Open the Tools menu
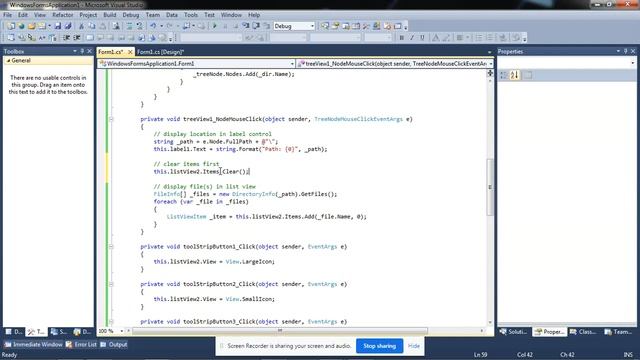Image resolution: width=640 pixels, height=360 pixels. (191, 15)
